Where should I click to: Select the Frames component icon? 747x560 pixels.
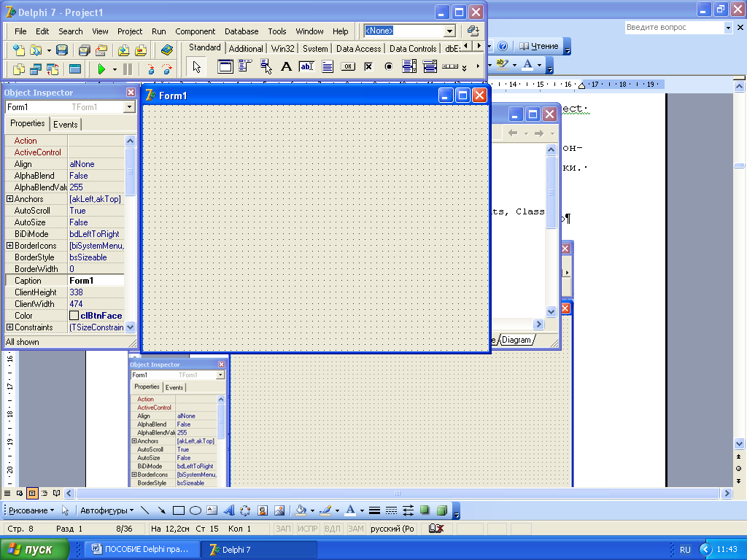pyautogui.click(x=225, y=66)
